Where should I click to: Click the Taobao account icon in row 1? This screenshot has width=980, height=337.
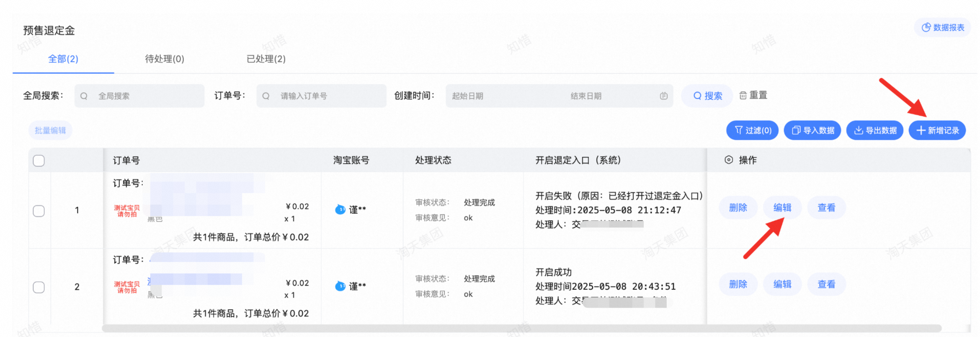(340, 209)
